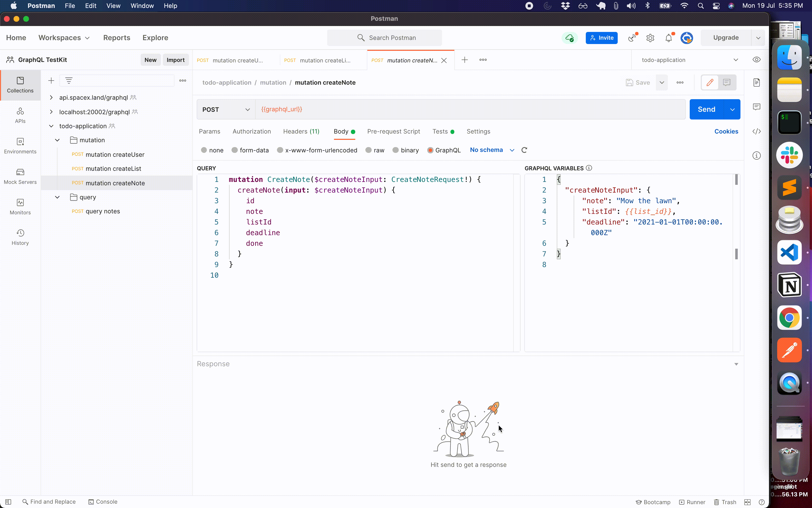Click the filter icon in collections sidebar
812x508 pixels.
click(69, 81)
